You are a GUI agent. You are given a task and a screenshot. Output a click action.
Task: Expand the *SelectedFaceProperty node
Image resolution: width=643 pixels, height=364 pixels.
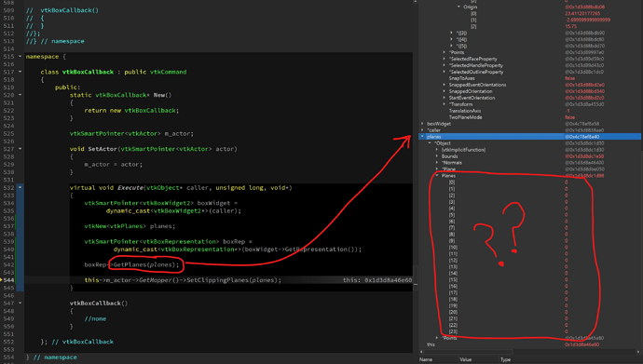coord(445,59)
